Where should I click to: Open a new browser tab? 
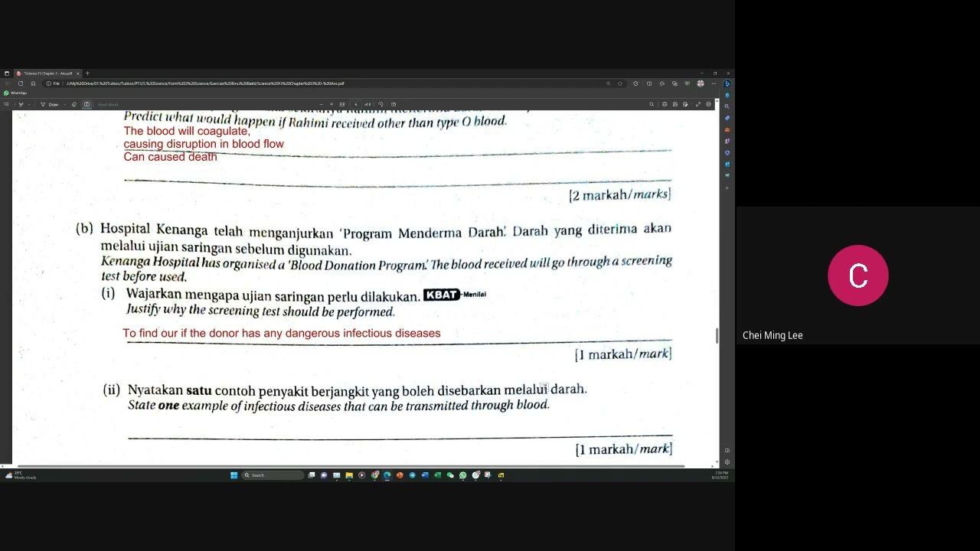[x=87, y=73]
